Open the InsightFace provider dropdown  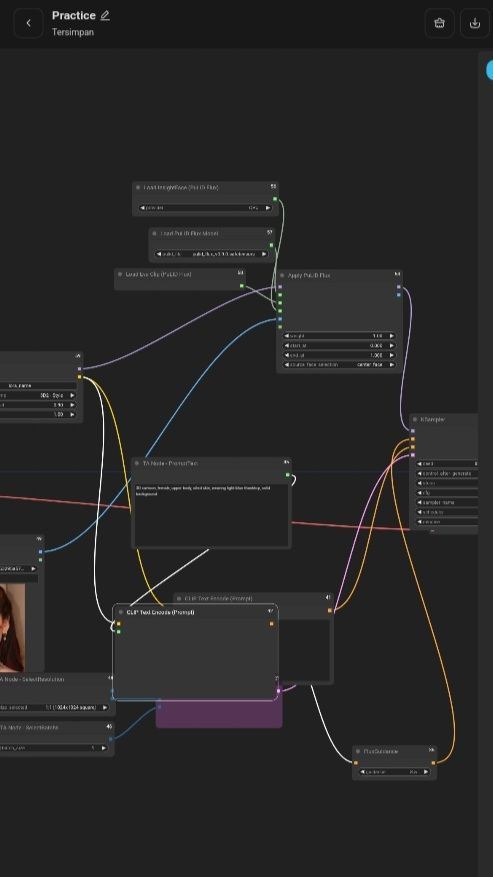pyautogui.click(x=205, y=208)
